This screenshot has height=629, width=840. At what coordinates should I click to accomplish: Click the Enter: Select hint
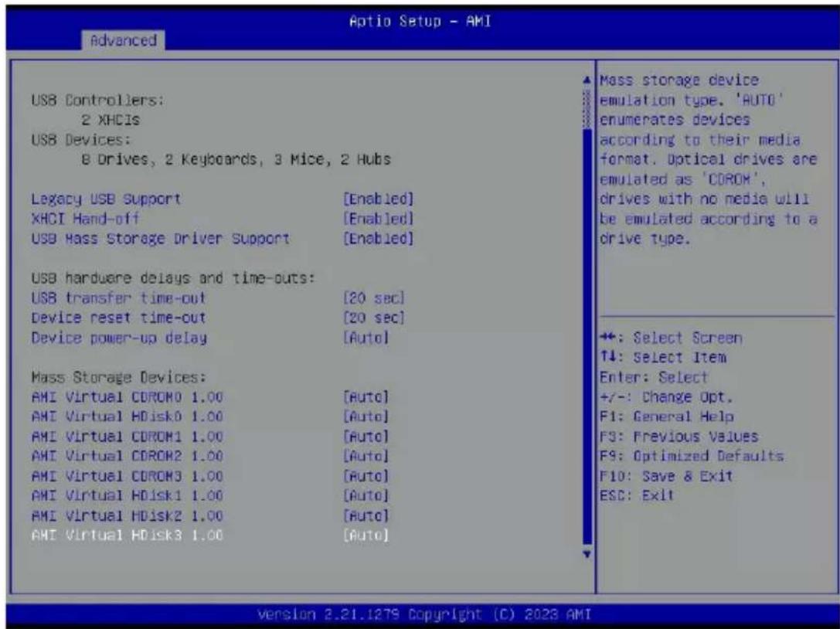coord(654,377)
